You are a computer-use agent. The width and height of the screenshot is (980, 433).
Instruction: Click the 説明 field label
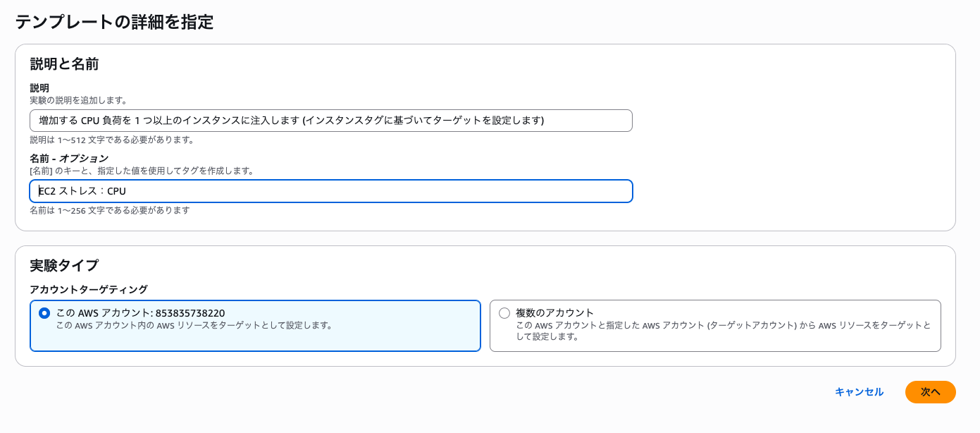39,88
